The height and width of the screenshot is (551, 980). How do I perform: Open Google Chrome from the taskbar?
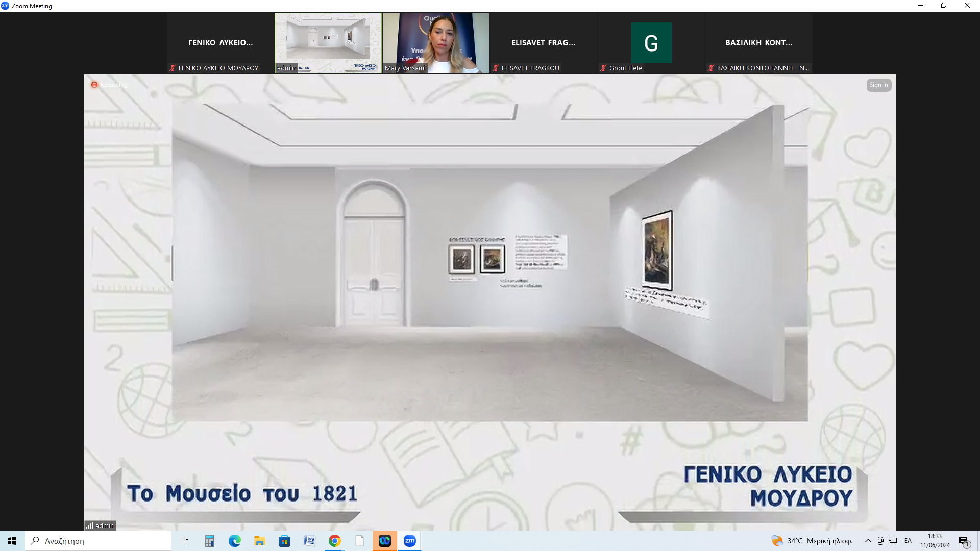coord(334,541)
